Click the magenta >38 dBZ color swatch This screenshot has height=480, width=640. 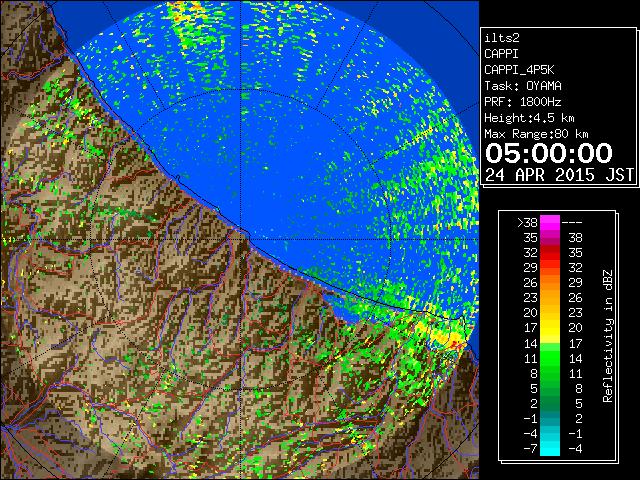point(550,222)
